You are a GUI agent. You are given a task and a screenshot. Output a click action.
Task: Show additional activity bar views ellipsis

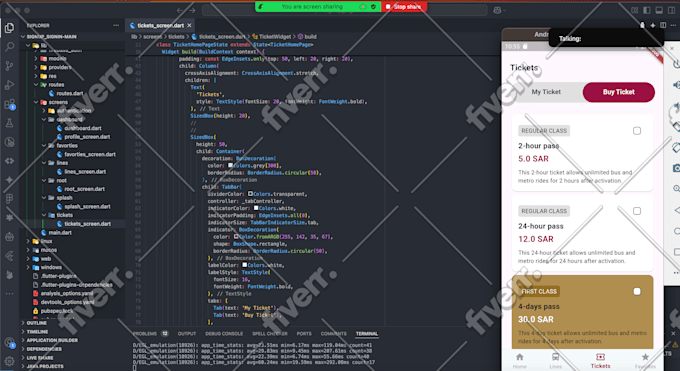click(x=9, y=294)
